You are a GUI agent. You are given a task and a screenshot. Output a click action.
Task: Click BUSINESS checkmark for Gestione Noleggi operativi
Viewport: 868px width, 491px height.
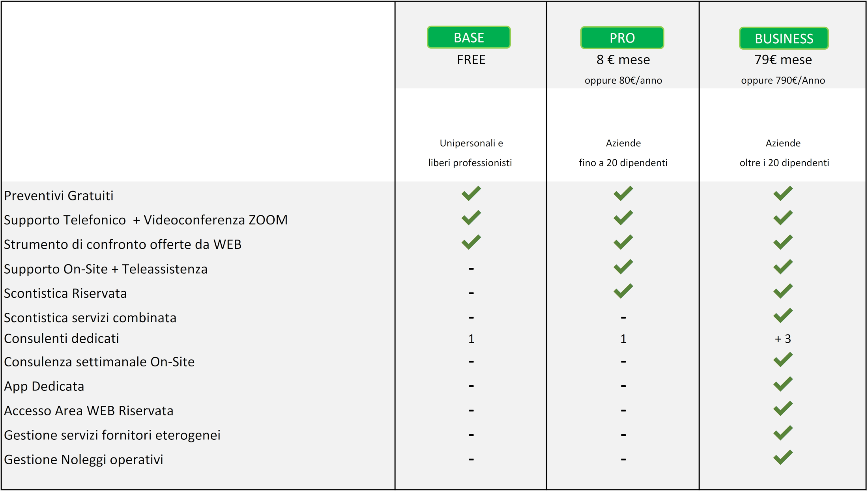783,457
